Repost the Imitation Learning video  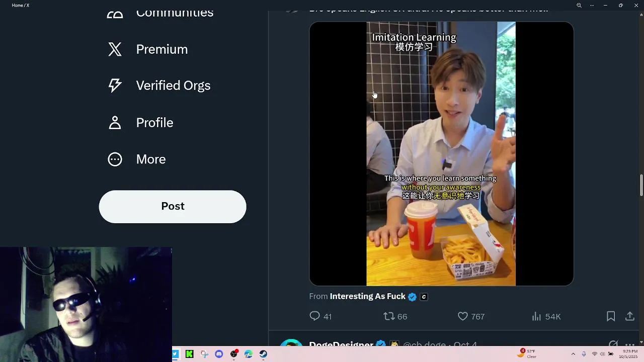click(389, 316)
